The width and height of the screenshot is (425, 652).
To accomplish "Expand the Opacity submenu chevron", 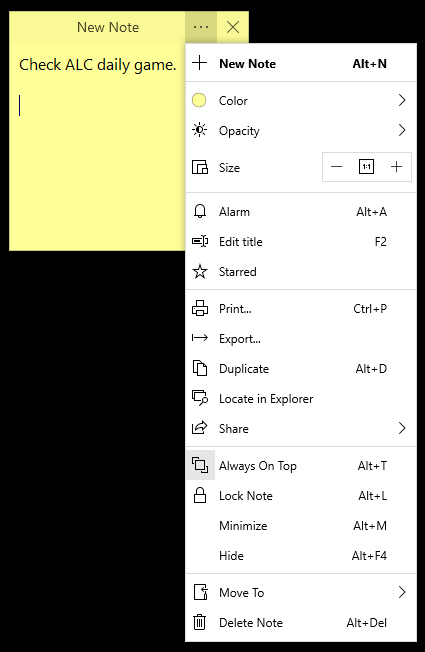I will (x=402, y=130).
